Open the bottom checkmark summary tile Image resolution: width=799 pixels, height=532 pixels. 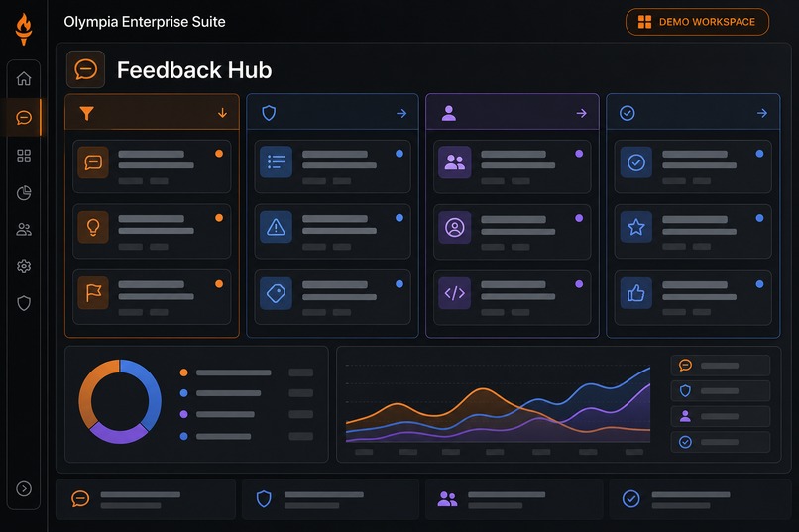point(700,499)
